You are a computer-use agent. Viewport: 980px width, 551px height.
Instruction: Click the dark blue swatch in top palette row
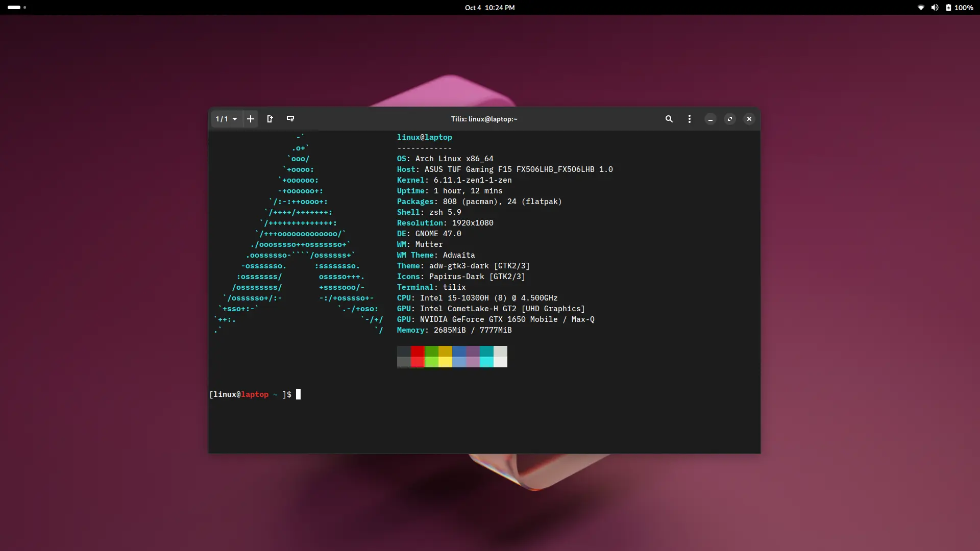tap(459, 351)
